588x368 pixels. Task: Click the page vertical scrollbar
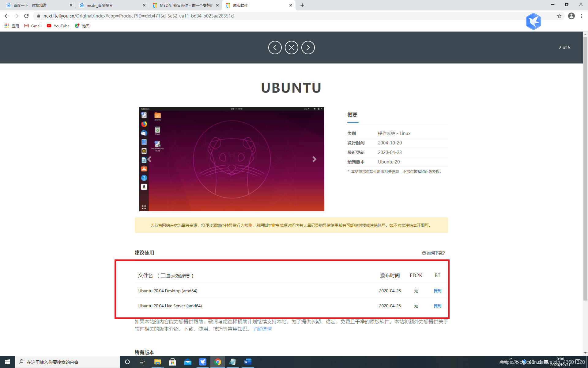(585, 169)
